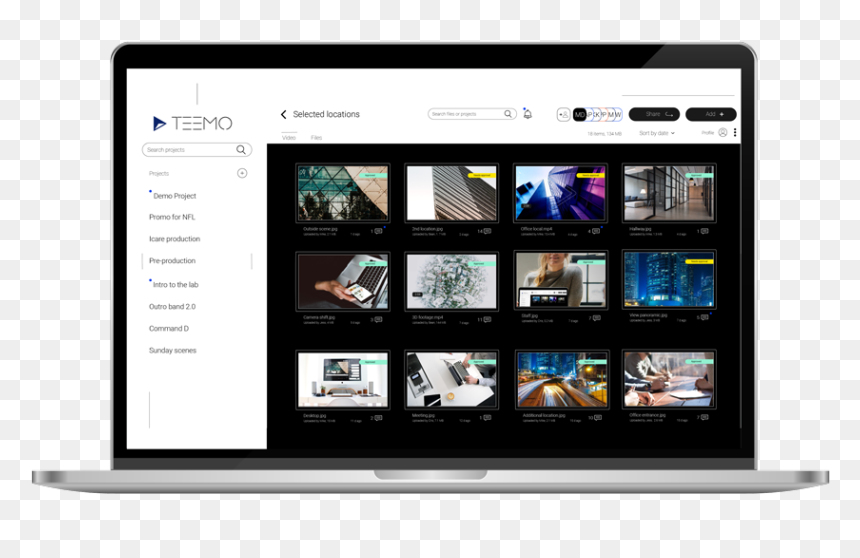Open the Command D project
Screen dimensions: 860x558
coord(169,329)
